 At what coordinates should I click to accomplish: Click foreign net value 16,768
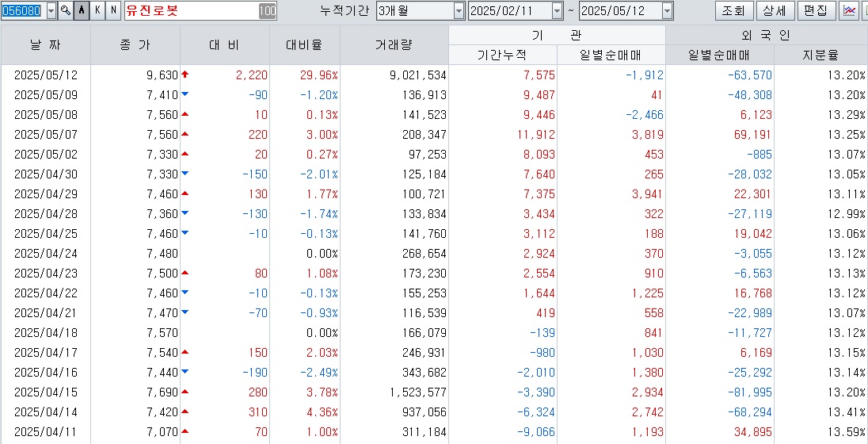pos(753,293)
